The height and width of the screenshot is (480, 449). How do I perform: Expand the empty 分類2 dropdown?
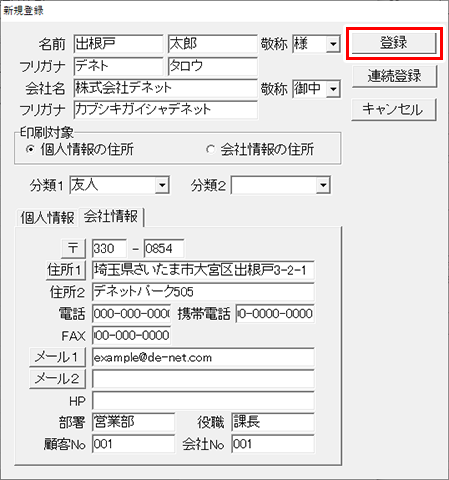click(x=323, y=185)
